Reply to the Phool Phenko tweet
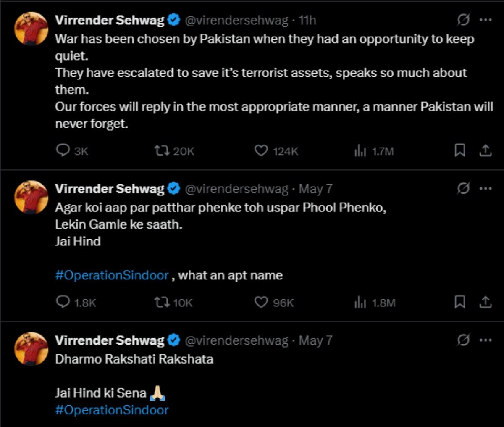The image size is (504, 427). coord(63,302)
